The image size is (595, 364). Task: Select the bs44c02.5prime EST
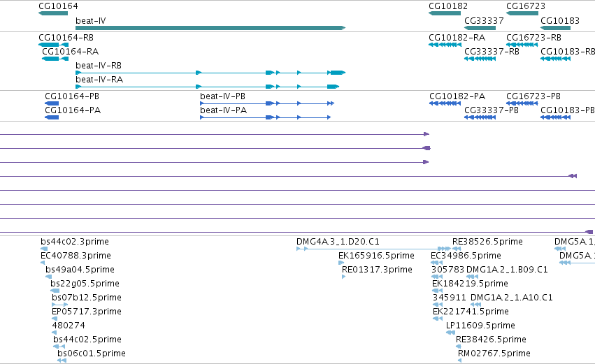pos(59,347)
